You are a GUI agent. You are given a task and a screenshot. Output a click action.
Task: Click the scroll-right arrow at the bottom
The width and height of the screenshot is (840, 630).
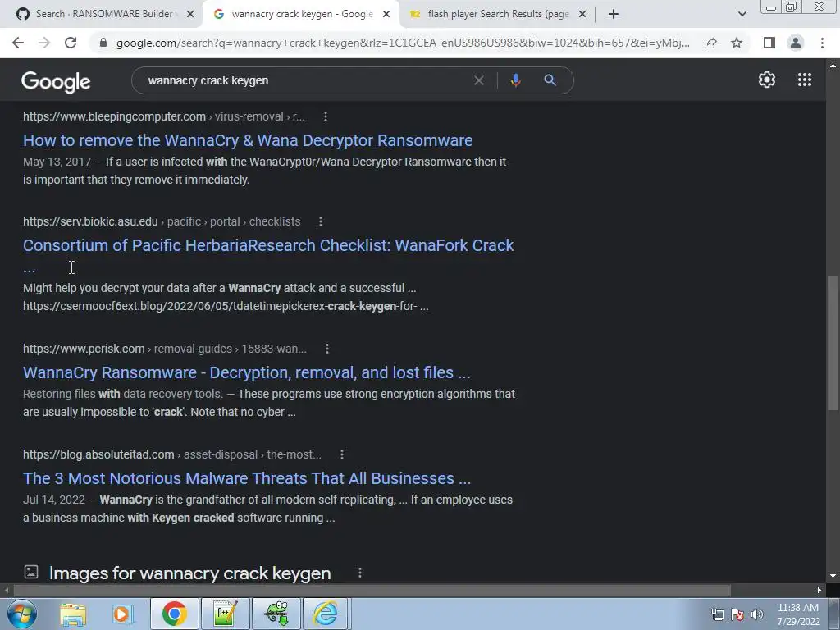tap(819, 590)
